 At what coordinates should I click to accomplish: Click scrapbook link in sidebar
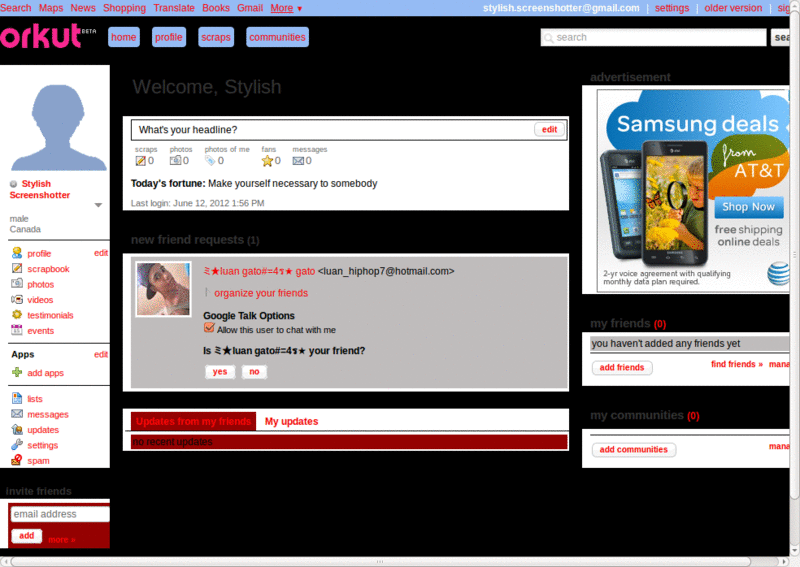[x=48, y=269]
